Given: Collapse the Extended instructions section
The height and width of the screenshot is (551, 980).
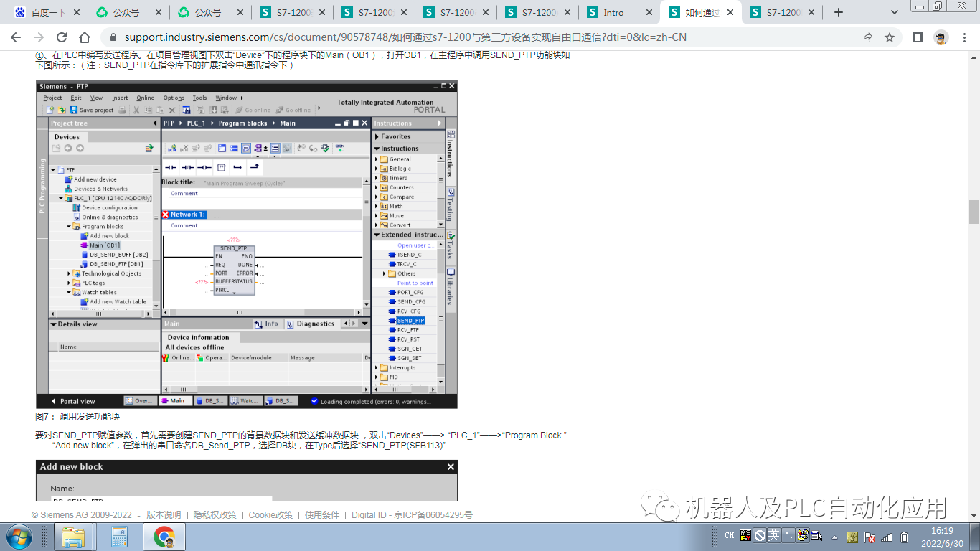Looking at the screenshot, I should point(377,235).
